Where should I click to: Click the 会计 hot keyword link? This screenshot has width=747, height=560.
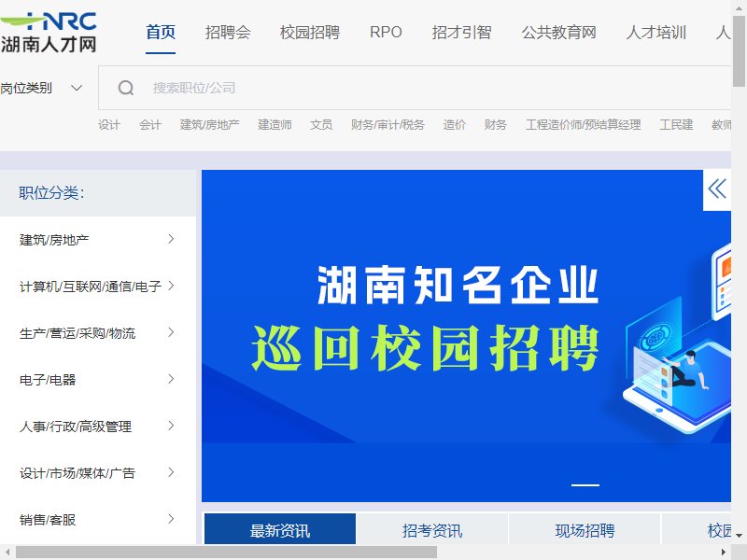click(x=150, y=125)
